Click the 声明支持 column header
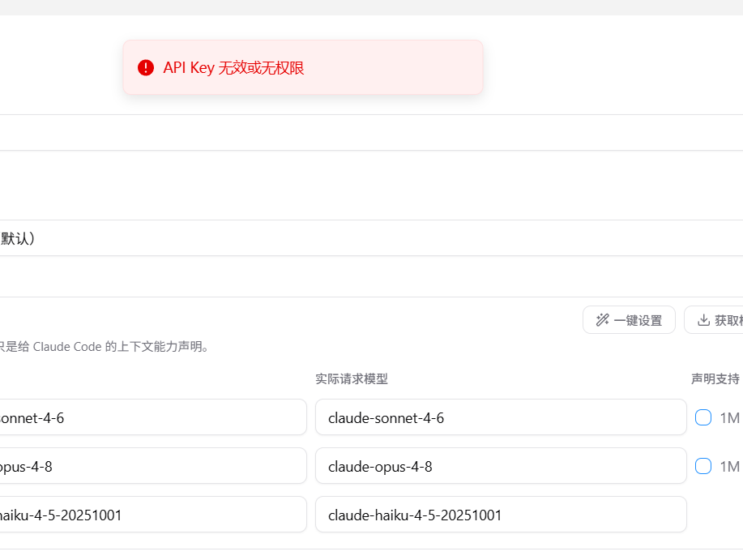This screenshot has height=560, width=743. (x=715, y=378)
